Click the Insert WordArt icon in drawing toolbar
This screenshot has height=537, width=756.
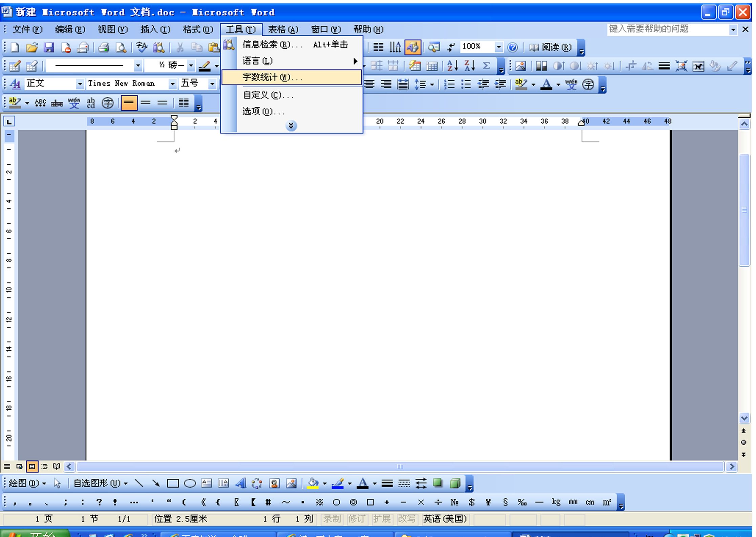pyautogui.click(x=240, y=483)
